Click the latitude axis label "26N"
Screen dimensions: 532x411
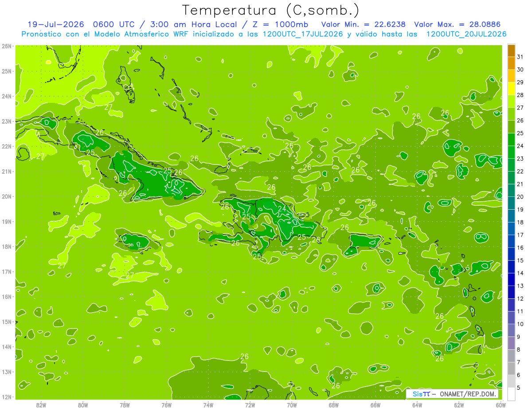click(6, 46)
